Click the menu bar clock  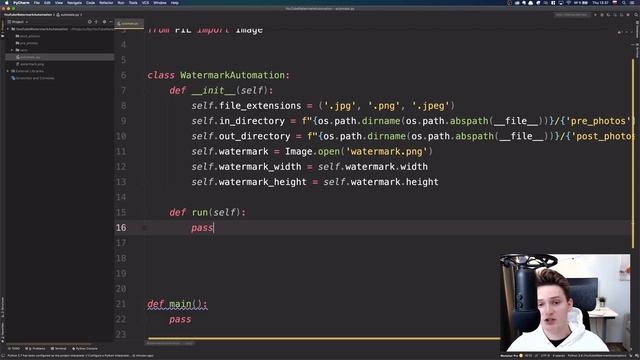tap(601, 3)
